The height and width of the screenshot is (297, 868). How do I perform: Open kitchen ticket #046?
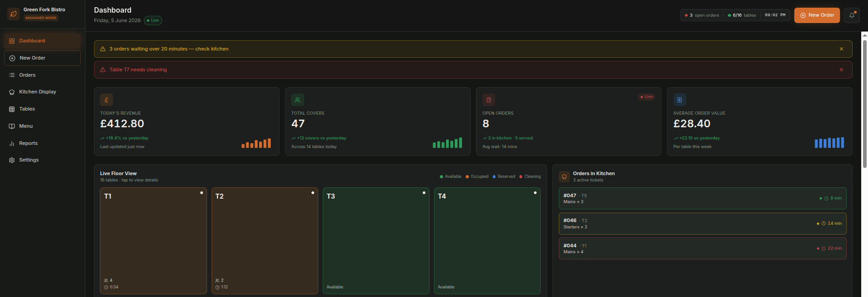click(x=703, y=223)
